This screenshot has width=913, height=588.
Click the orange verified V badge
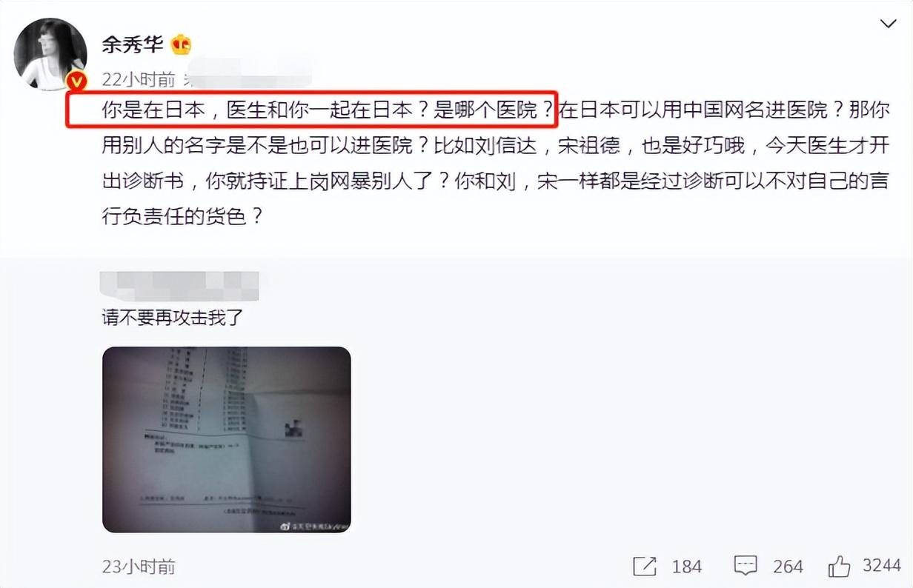(x=77, y=81)
